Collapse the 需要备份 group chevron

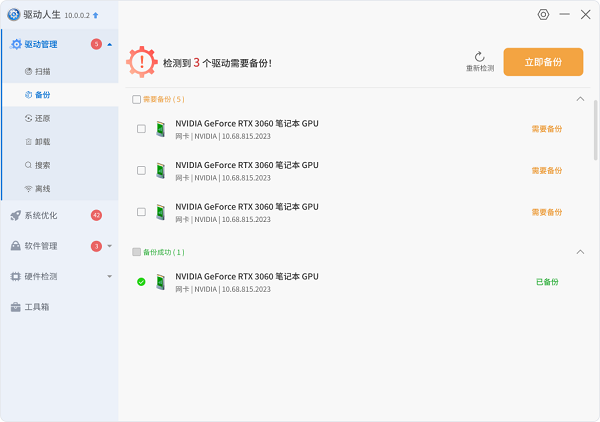(x=580, y=99)
